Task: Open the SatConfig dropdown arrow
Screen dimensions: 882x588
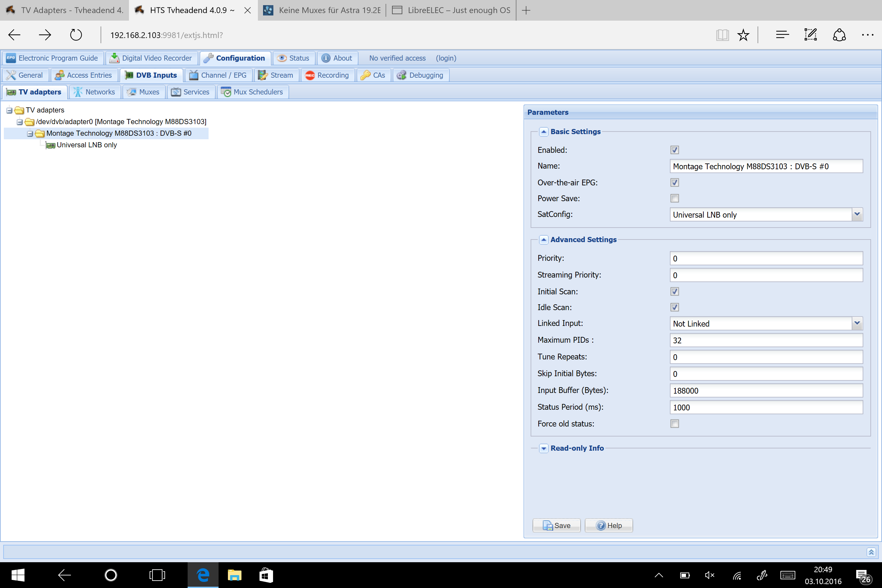Action: click(857, 214)
